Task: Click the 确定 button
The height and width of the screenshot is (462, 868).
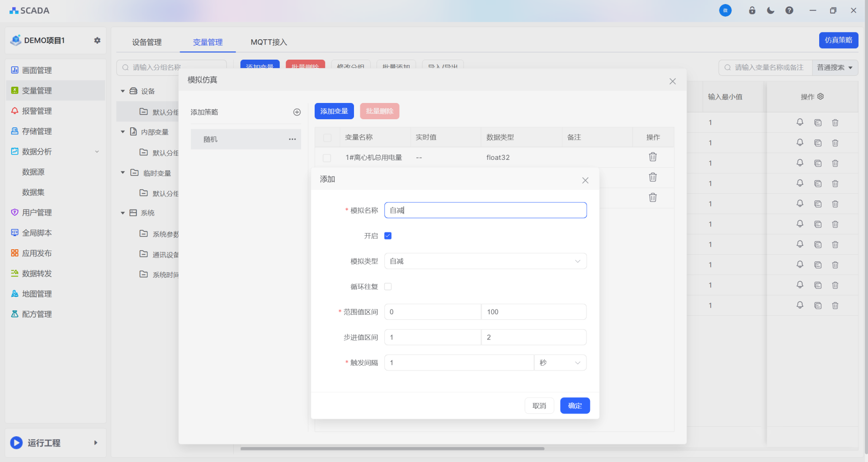Action: pyautogui.click(x=575, y=406)
